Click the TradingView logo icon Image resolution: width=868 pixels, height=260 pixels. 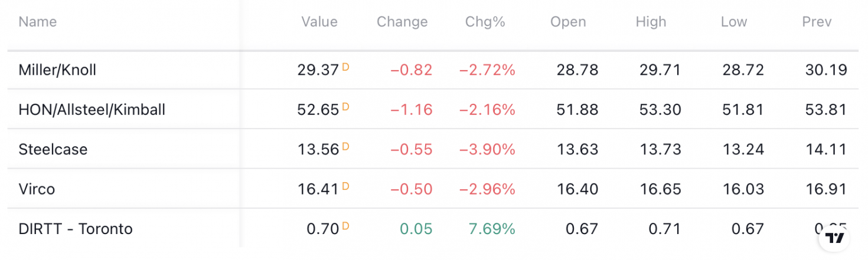835,238
